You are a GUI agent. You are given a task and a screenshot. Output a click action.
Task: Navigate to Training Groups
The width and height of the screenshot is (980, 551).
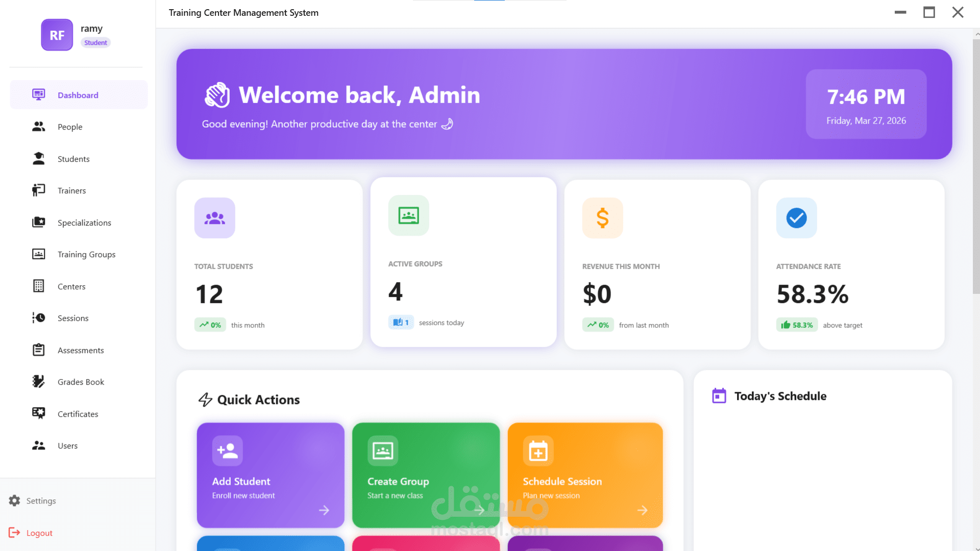click(79, 254)
